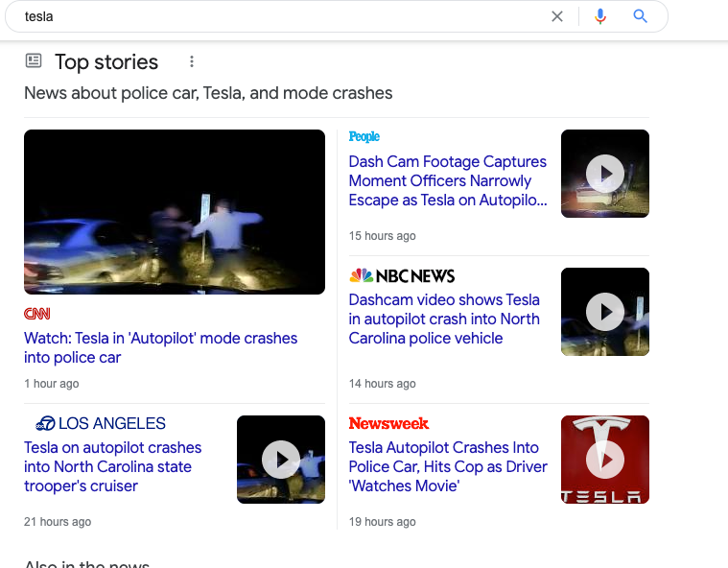
Task: Click the '21 hours ago' timestamp
Action: pyautogui.click(x=58, y=522)
